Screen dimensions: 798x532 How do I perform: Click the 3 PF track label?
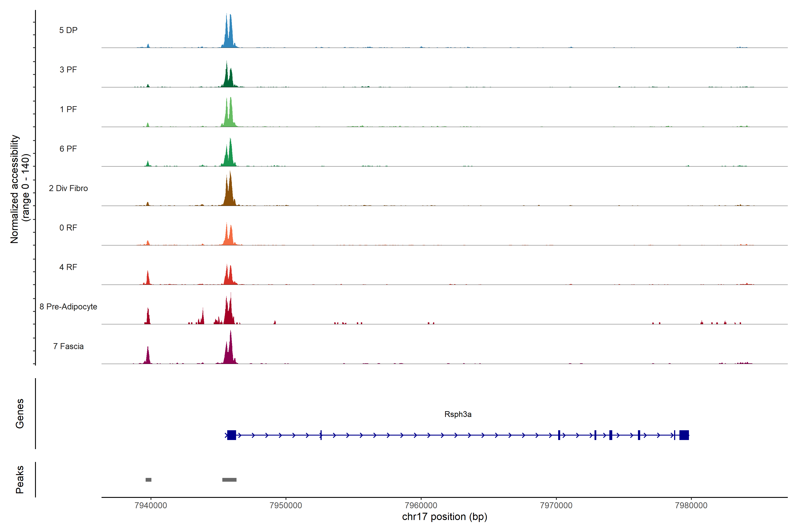[x=68, y=70]
